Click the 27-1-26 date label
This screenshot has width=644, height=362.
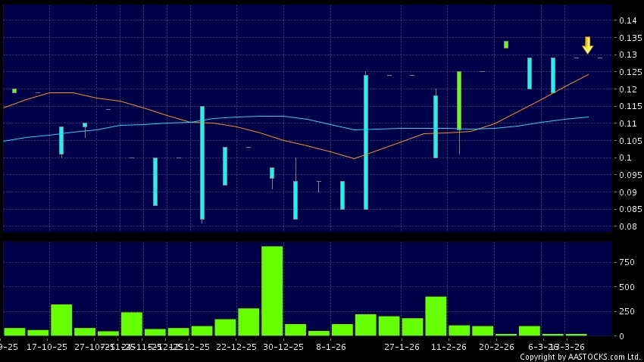(x=402, y=345)
